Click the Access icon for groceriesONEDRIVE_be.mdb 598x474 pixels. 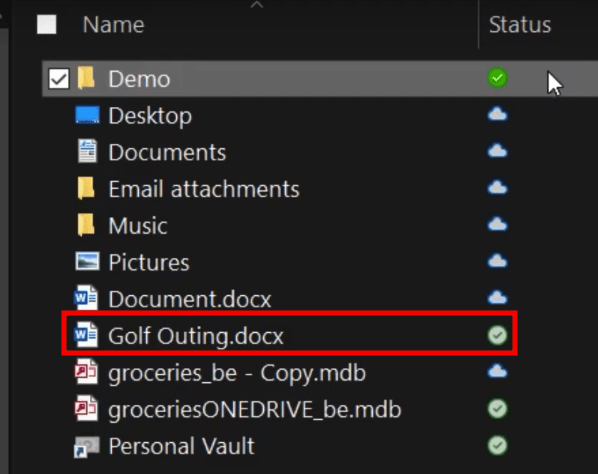(x=86, y=408)
